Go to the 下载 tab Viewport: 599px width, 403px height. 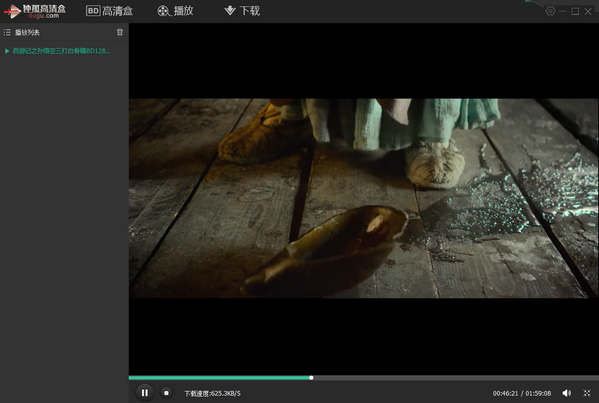(242, 11)
